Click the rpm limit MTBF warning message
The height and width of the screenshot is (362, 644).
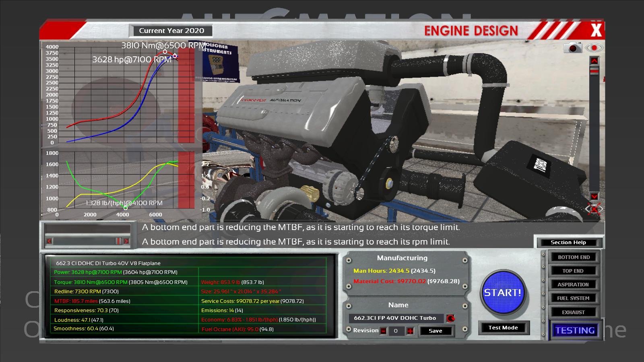coord(296,242)
